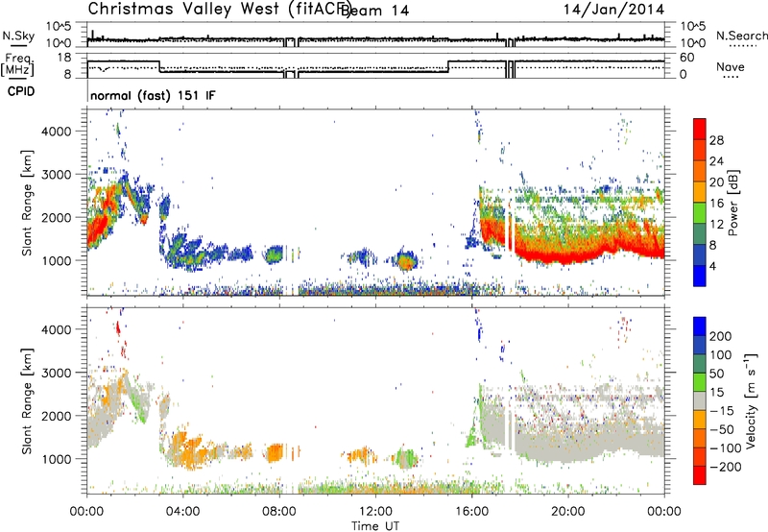
Task: Click the '04:00' time axis label
Action: click(x=182, y=512)
